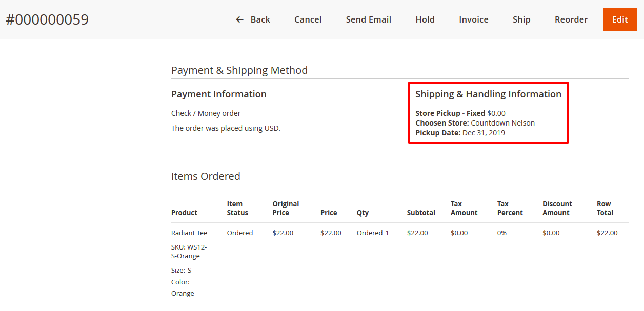Click the Product column header
Image resolution: width=644 pixels, height=311 pixels.
tap(184, 213)
